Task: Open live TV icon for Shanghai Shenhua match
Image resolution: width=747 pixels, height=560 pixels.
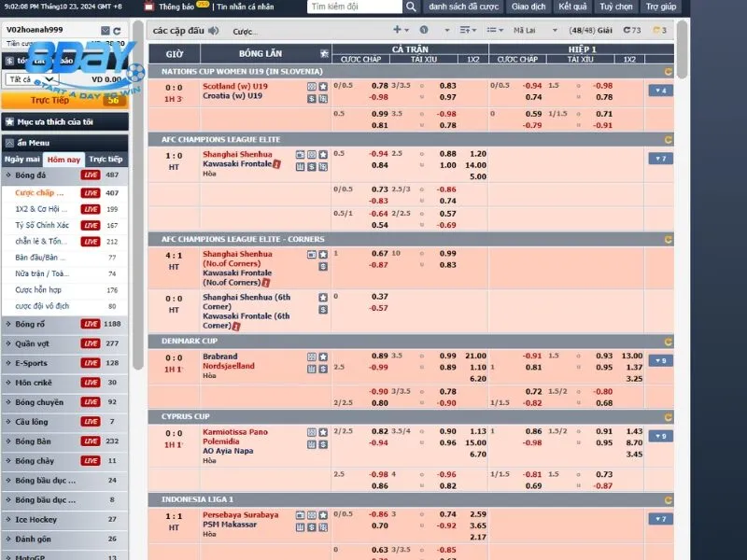Action: click(x=300, y=155)
